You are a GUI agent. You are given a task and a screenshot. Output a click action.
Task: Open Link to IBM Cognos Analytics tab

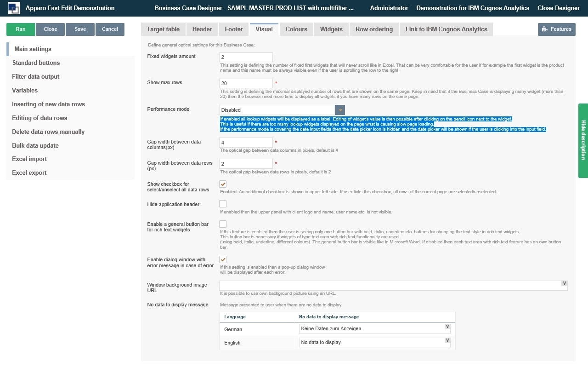tap(447, 29)
